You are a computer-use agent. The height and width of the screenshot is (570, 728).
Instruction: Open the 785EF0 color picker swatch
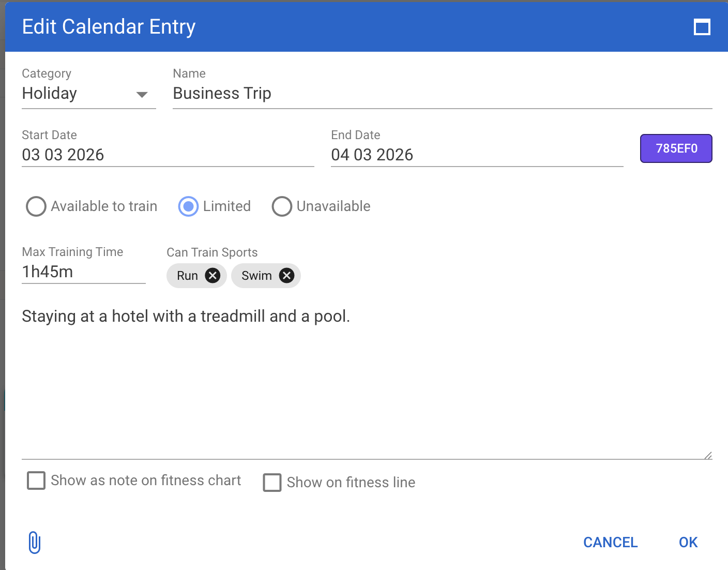point(676,148)
